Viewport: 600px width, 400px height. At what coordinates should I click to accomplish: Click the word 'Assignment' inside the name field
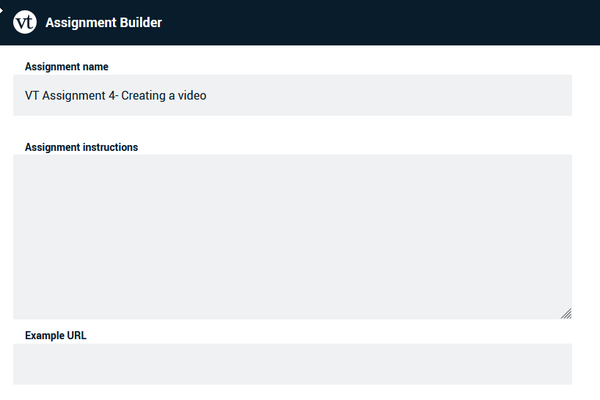point(73,96)
